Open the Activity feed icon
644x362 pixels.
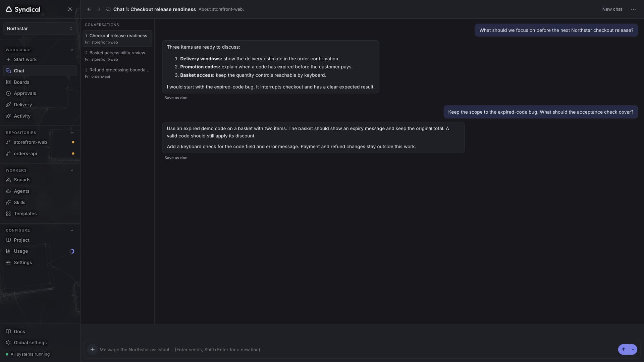pyautogui.click(x=8, y=116)
